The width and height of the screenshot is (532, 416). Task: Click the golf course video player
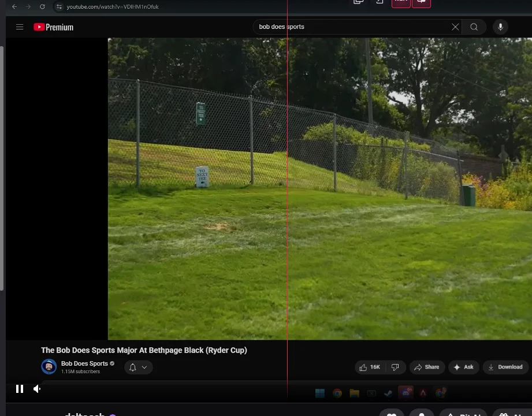click(x=319, y=189)
